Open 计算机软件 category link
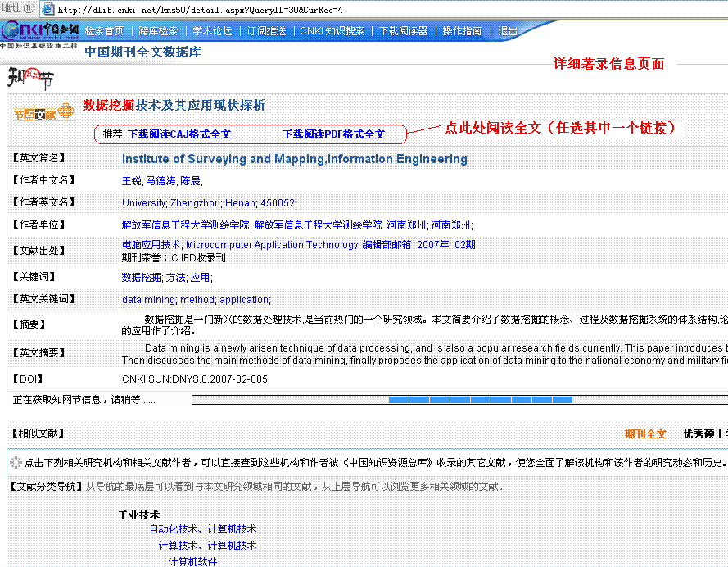The width and height of the screenshot is (728, 567). pyautogui.click(x=192, y=561)
